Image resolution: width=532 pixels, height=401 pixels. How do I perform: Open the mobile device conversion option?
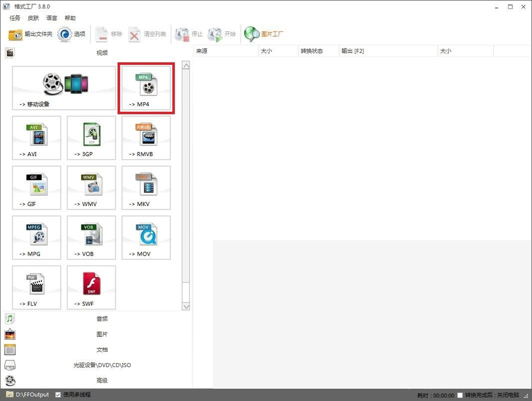tap(64, 88)
